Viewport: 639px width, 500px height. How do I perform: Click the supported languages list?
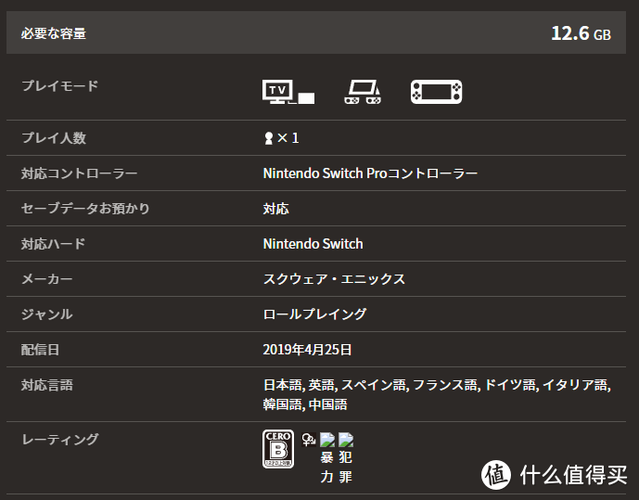pyautogui.click(x=435, y=394)
